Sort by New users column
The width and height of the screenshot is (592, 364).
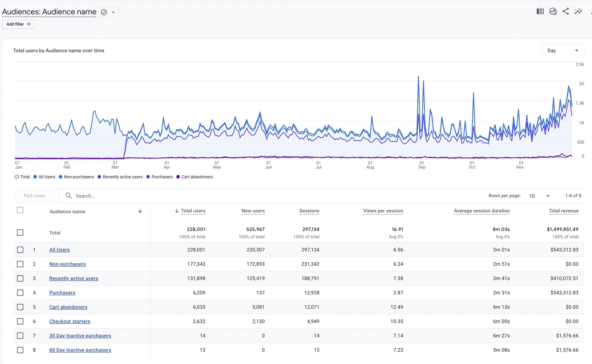253,211
